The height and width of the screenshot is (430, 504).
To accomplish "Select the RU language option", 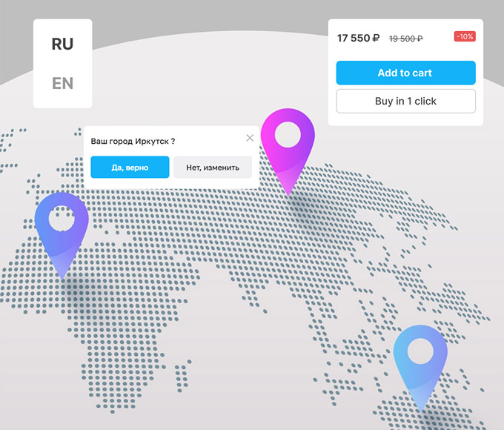I will 63,44.
